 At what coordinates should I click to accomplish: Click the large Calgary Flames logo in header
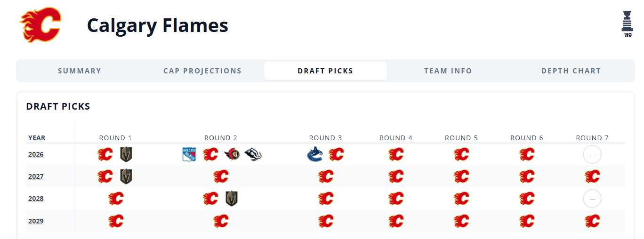click(x=40, y=25)
